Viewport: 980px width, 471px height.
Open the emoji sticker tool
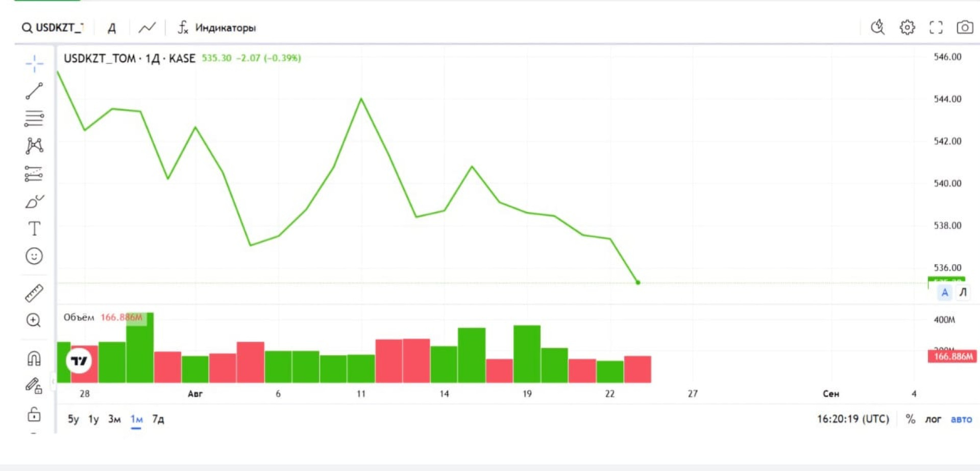[x=34, y=256]
